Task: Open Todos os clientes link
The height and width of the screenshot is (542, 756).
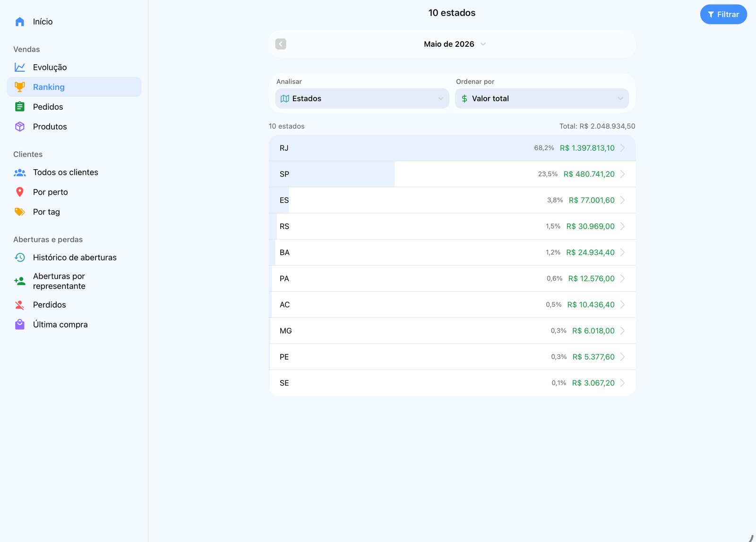Action: click(x=74, y=172)
